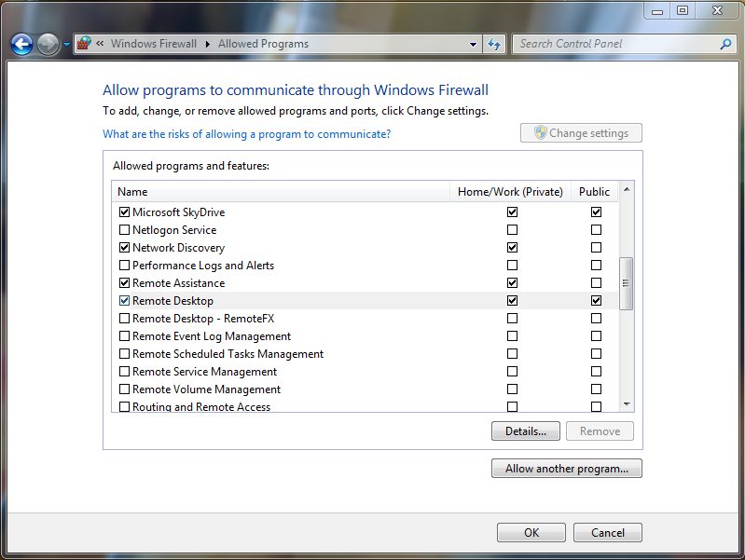Screen dimensions: 745x560
Task: Uncheck Remote Desktop Public checkbox
Action: (597, 301)
